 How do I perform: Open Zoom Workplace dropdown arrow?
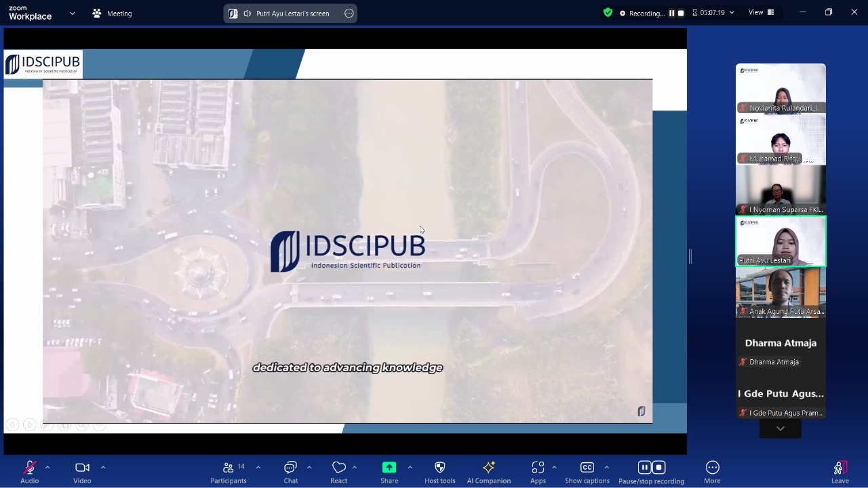pyautogui.click(x=72, y=13)
